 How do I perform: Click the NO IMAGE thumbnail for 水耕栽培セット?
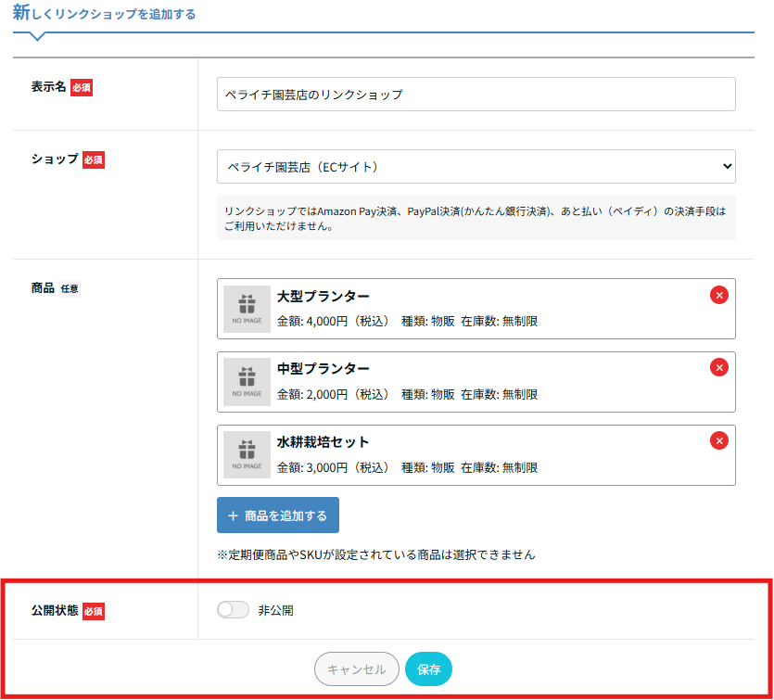point(247,454)
